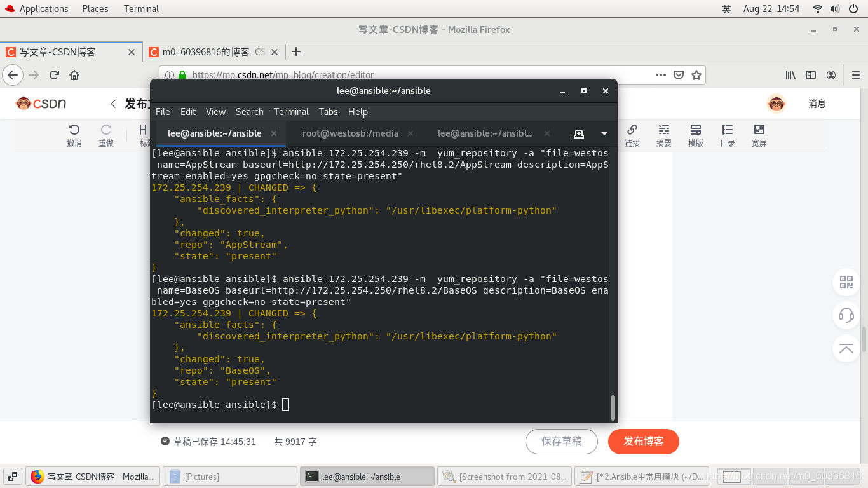Click the site identity lock icon
Viewport: 868px width, 488px height.
coord(182,74)
